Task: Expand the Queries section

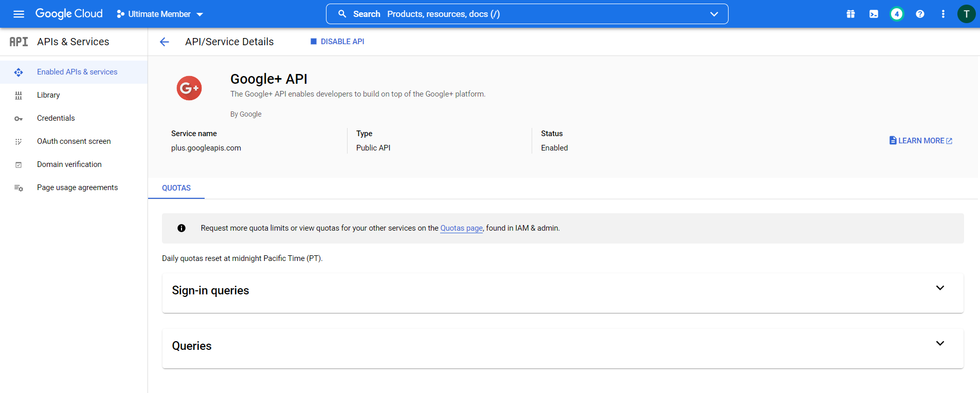Action: 563,348
